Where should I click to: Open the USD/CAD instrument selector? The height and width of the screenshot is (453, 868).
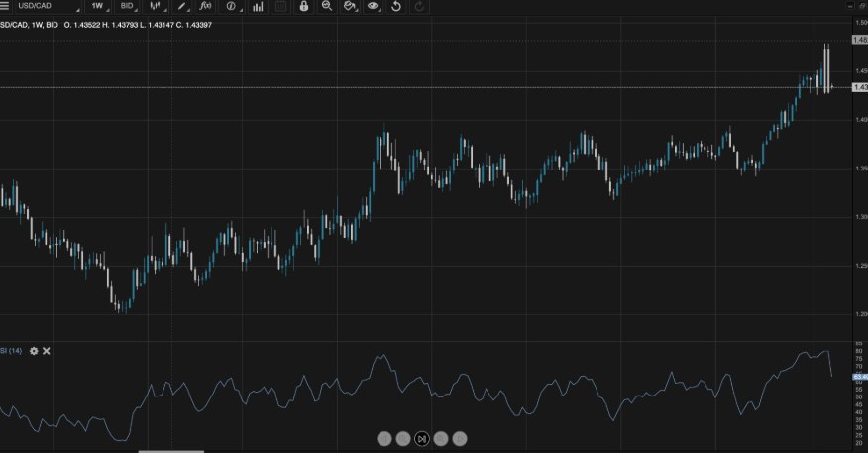pyautogui.click(x=49, y=6)
